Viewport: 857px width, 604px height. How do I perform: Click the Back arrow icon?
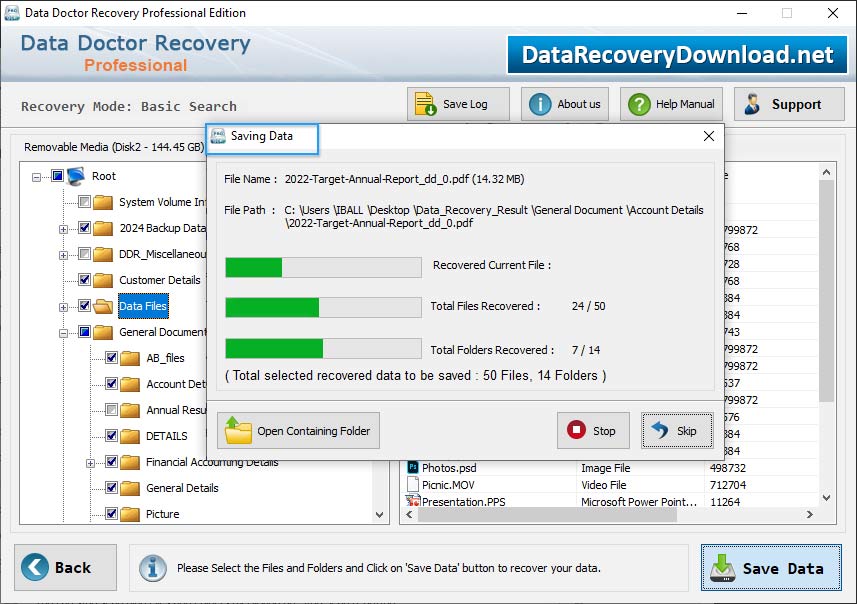pyautogui.click(x=35, y=567)
